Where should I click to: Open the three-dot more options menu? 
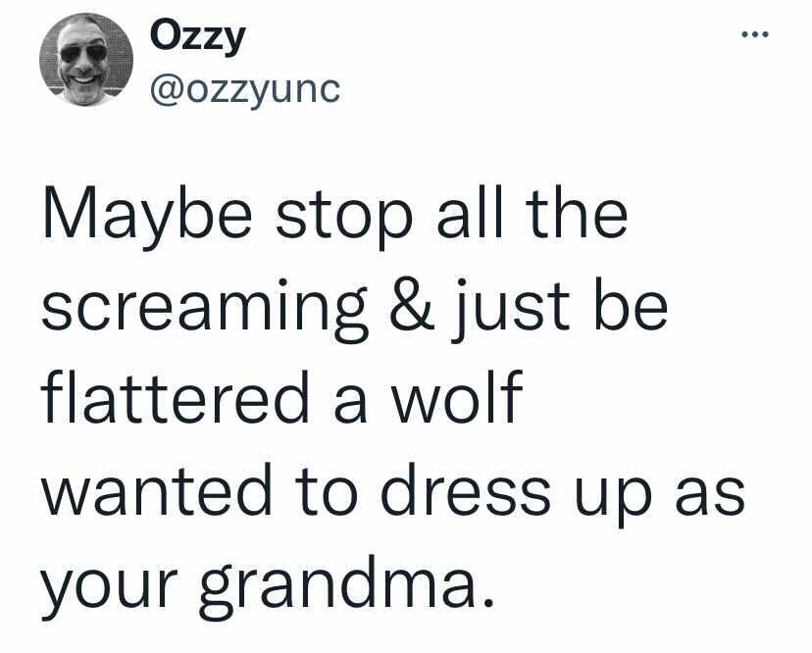[x=754, y=35]
